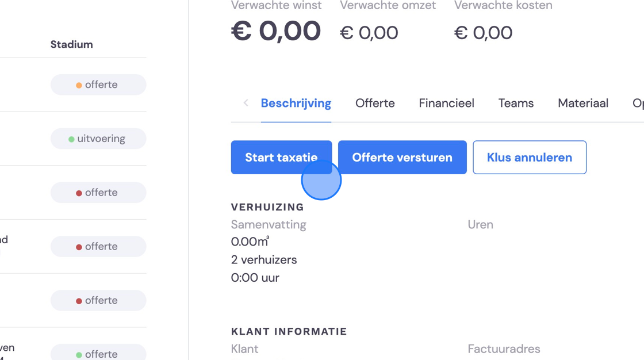The width and height of the screenshot is (644, 360).
Task: Open the Beschrijving tab
Action: [296, 103]
